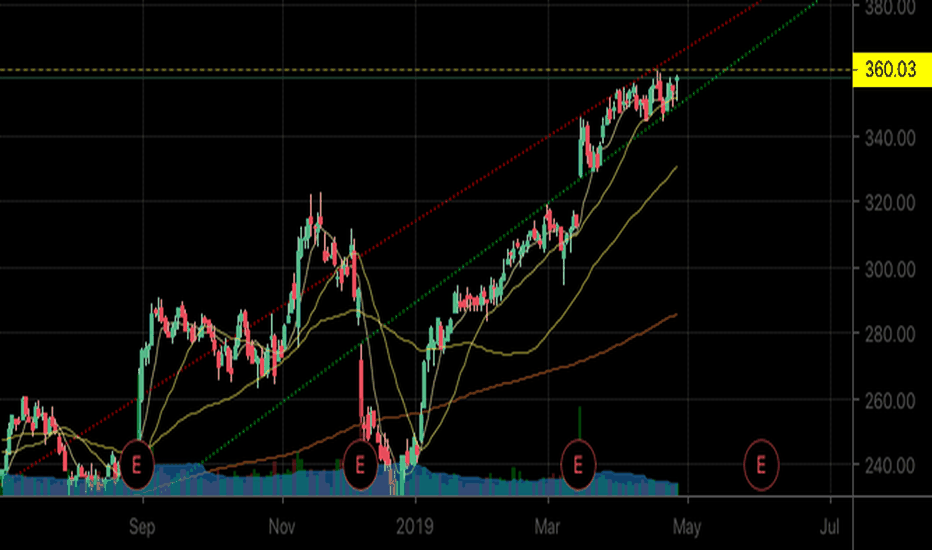Click the 280.00 price axis label
The height and width of the screenshot is (550, 932).
point(890,334)
